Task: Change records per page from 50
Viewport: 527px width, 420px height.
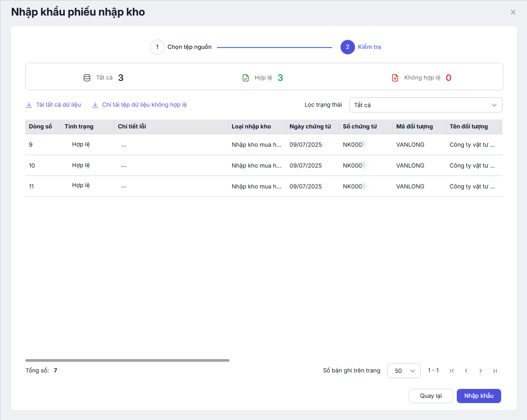Action: (x=403, y=371)
